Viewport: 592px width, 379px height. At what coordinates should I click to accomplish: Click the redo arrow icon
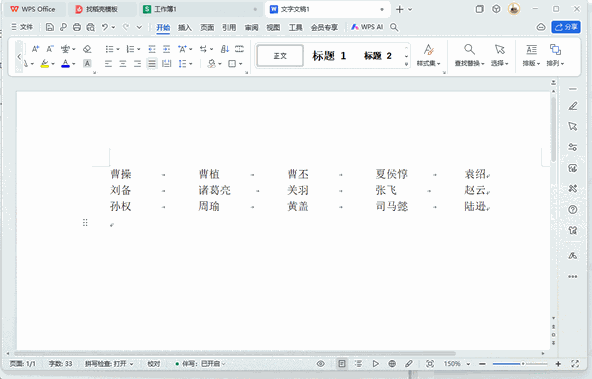pyautogui.click(x=126, y=27)
